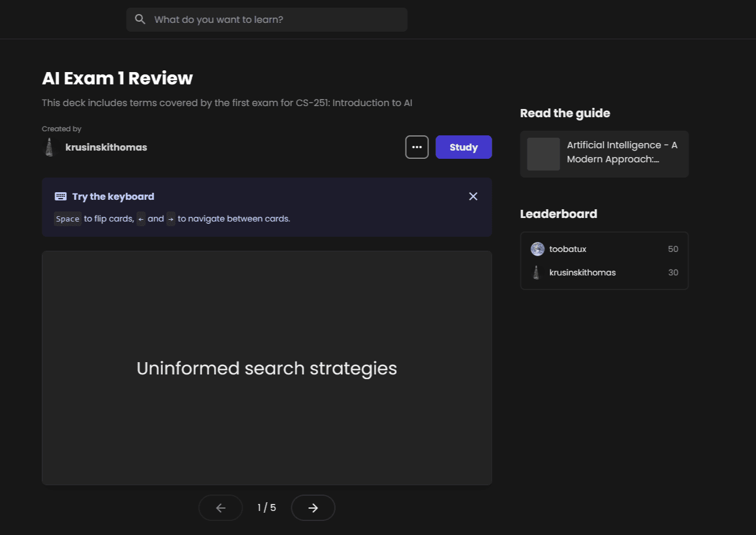The height and width of the screenshot is (535, 756).
Task: Go to the next card arrow
Action: 313,508
